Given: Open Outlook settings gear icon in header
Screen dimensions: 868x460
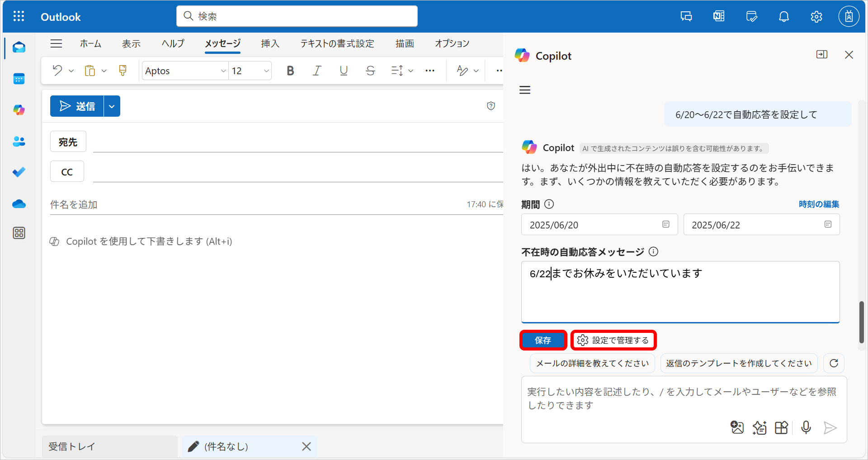Looking at the screenshot, I should tap(816, 17).
